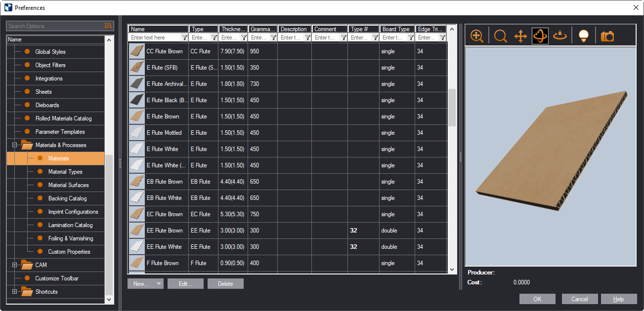644x311 pixels.
Task: Click the zoom-to-fit magnifier icon
Action: coord(477,36)
